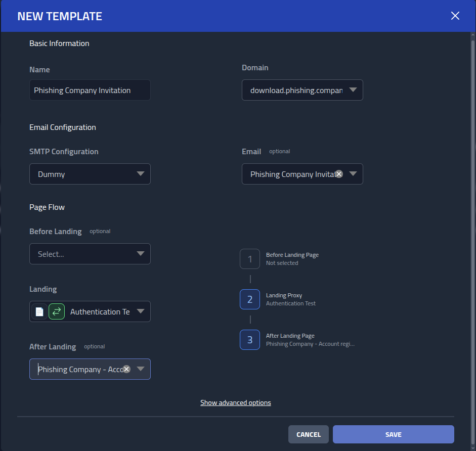Clear the After Landing page selection
Screen dimensions: 476x451
click(x=126, y=369)
